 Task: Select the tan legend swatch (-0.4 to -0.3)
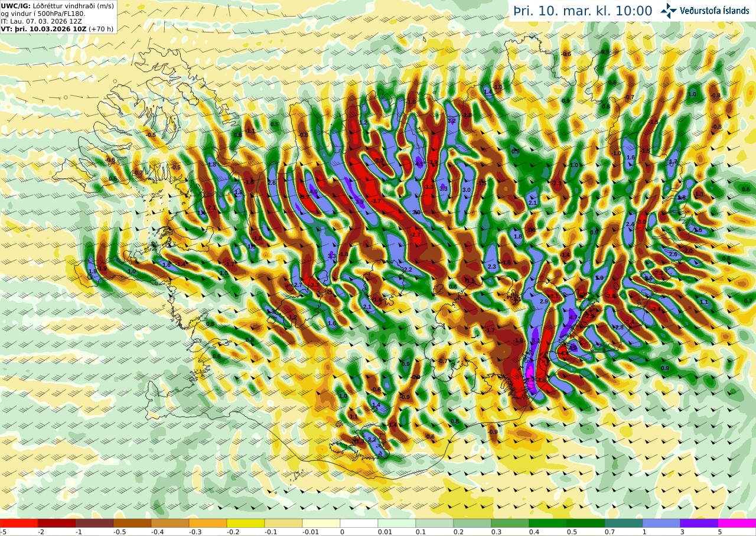pyautogui.click(x=170, y=523)
